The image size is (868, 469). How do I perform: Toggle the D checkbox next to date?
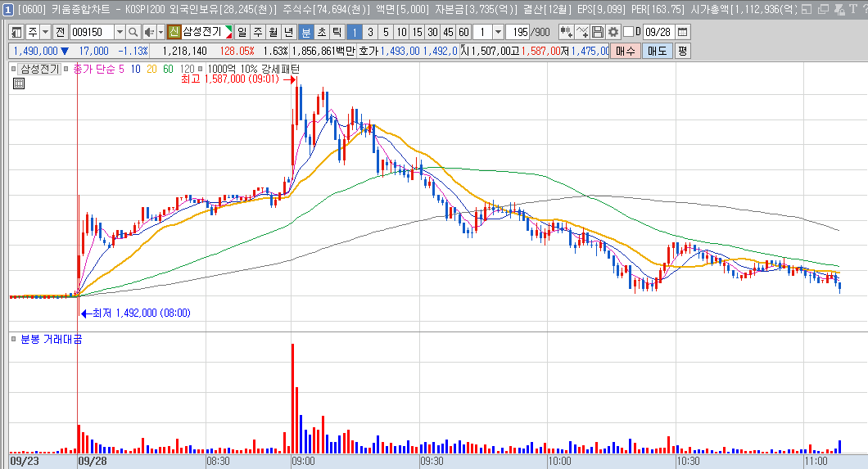pyautogui.click(x=628, y=32)
